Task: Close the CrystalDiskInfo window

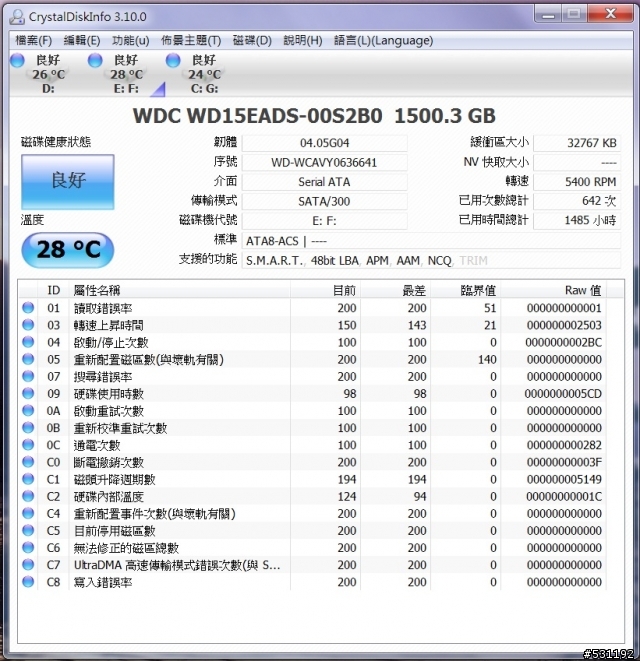Action: (x=610, y=14)
